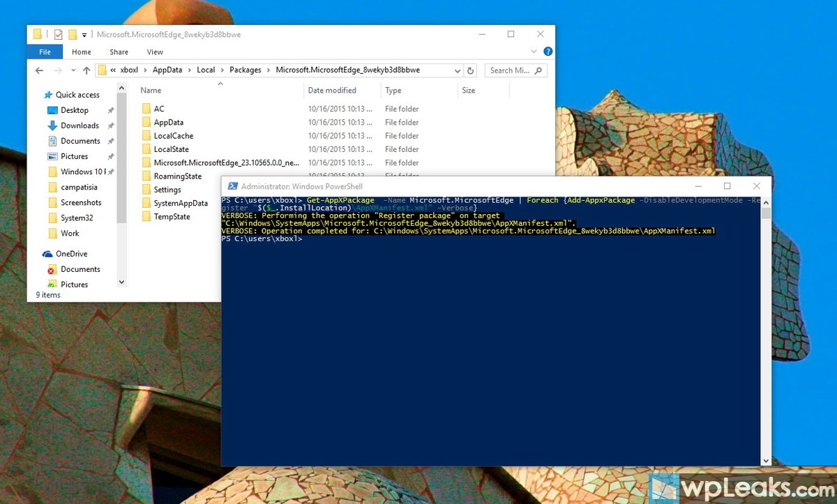Select the AC folder icon
Screen dimensions: 837x504
[x=146, y=109]
